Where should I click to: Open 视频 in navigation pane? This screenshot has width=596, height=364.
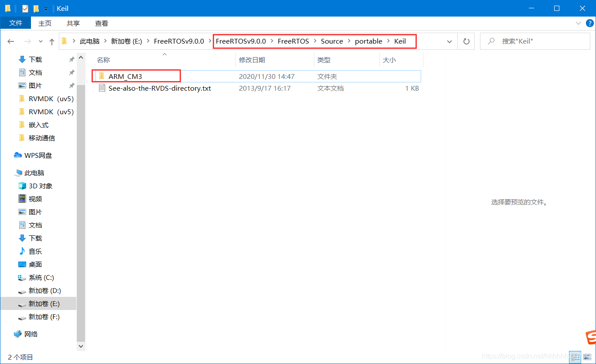[35, 199]
